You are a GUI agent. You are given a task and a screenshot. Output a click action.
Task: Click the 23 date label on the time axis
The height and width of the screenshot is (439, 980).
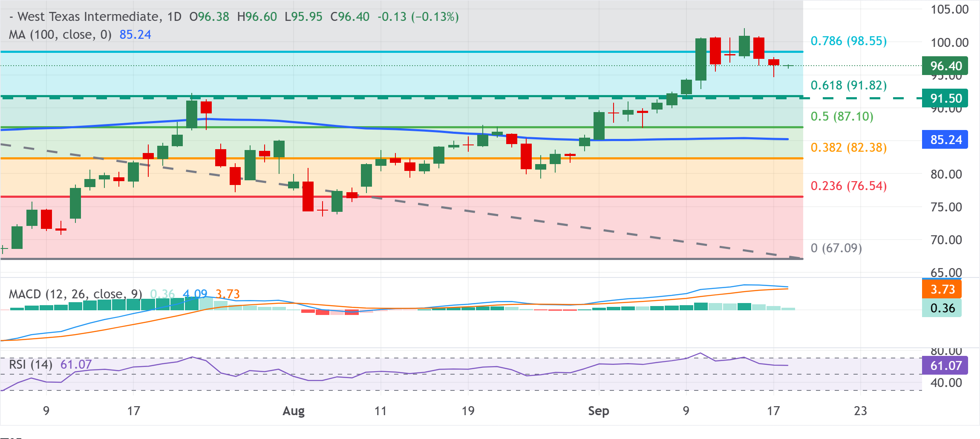click(860, 411)
